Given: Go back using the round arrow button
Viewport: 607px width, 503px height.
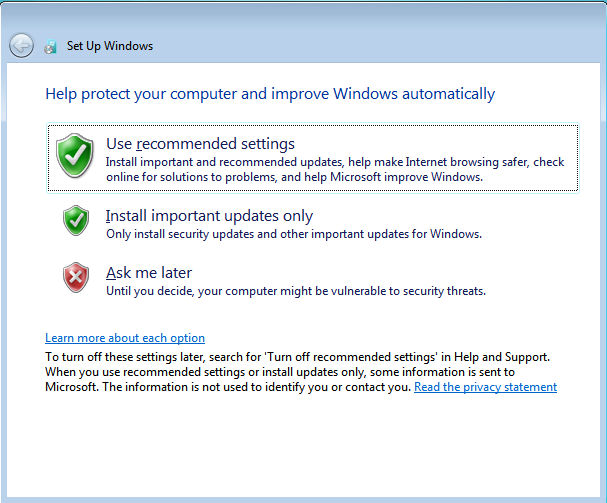Looking at the screenshot, I should coord(21,46).
